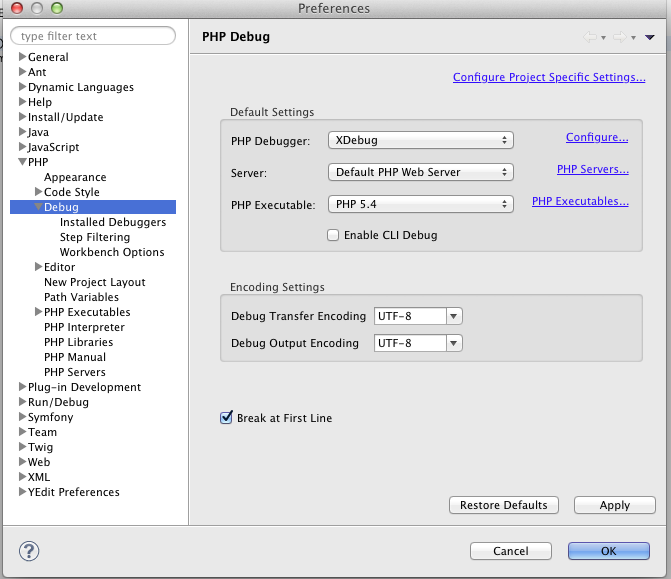671x579 pixels.
Task: Open back history dropdown arrow
Action: 603,38
